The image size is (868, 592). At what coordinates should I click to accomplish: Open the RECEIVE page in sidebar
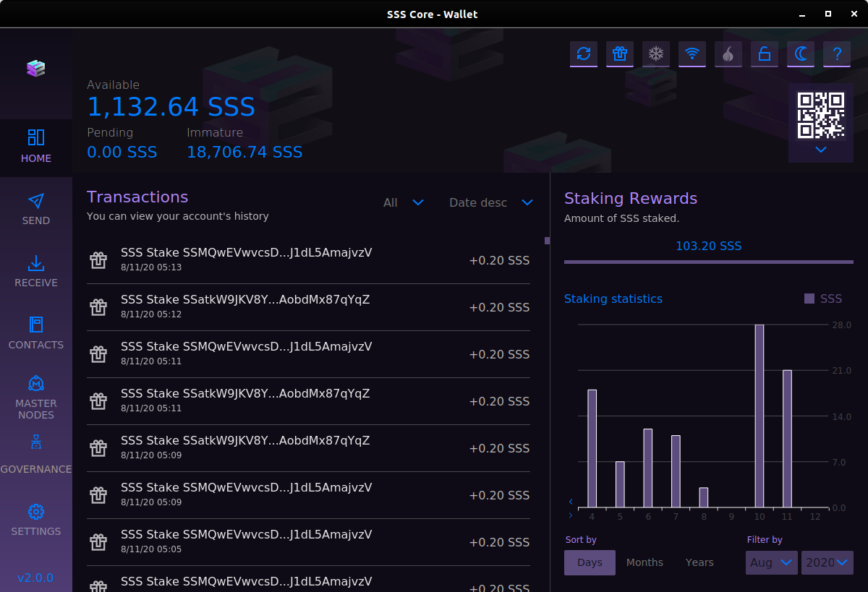(x=36, y=272)
